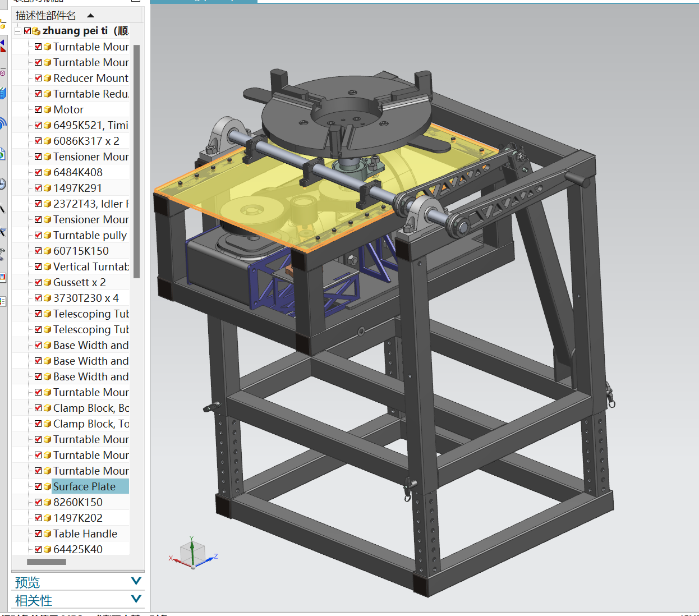
Task: Select the Table Handle row
Action: (x=71, y=534)
